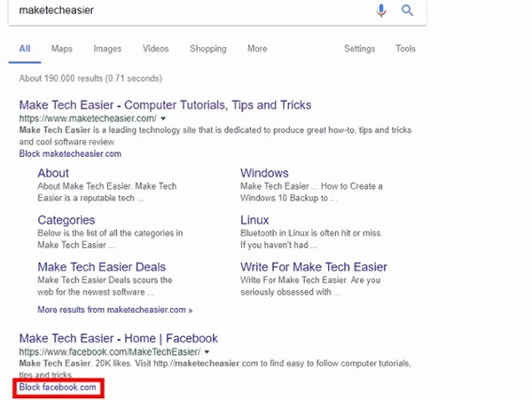Click the 'Make Tech Easier Deals scours the' snippet
The width and height of the screenshot is (532, 400).
point(105,286)
